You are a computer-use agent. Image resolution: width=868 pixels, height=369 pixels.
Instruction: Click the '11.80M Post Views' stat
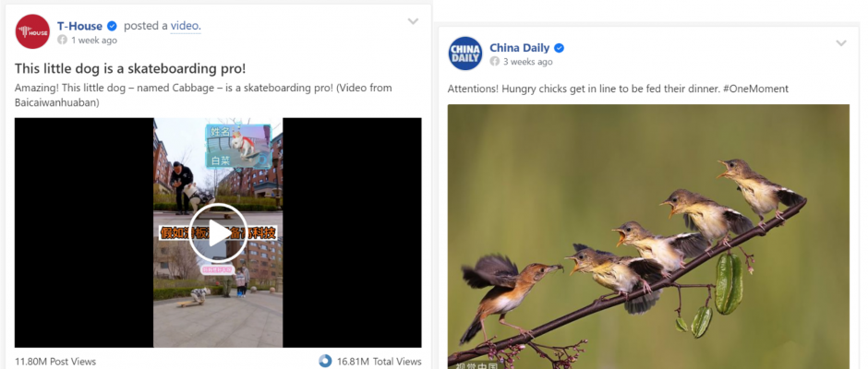(x=55, y=362)
